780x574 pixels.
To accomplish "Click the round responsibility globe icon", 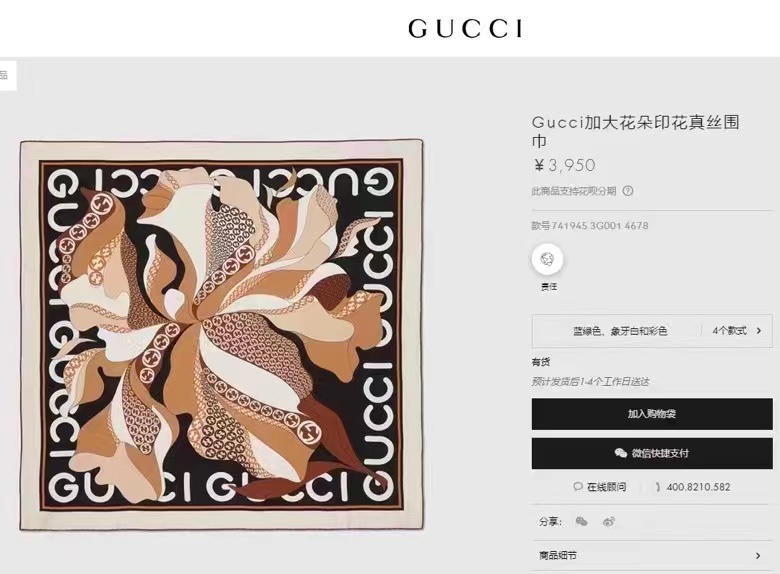I will point(547,259).
